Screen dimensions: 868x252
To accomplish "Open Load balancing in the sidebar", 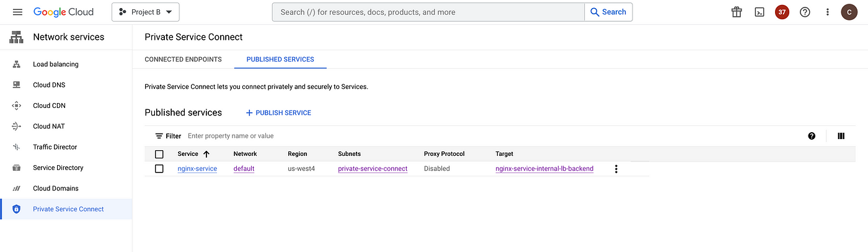I will pos(56,65).
